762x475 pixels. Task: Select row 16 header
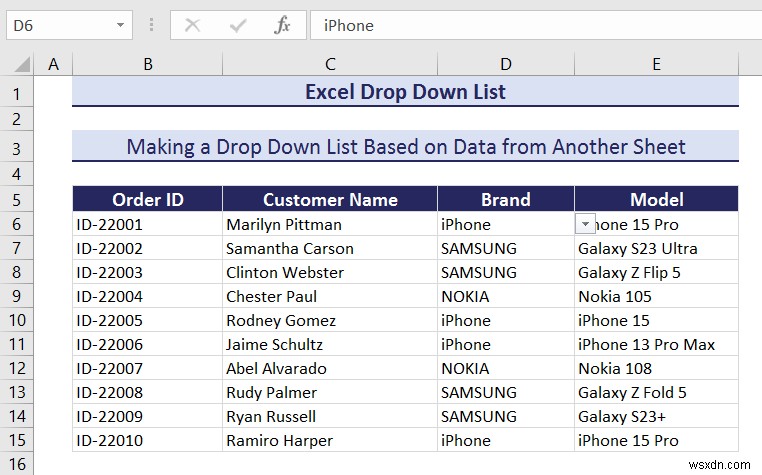(17, 464)
